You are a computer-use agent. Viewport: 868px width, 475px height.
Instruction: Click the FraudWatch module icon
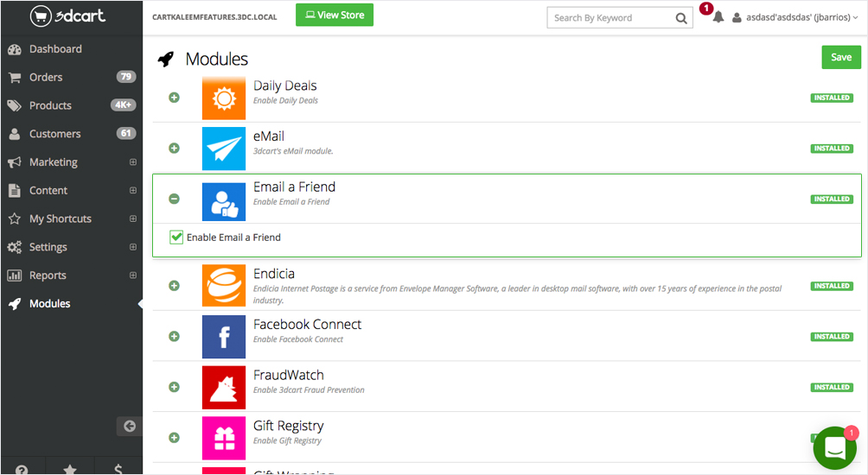(x=224, y=388)
